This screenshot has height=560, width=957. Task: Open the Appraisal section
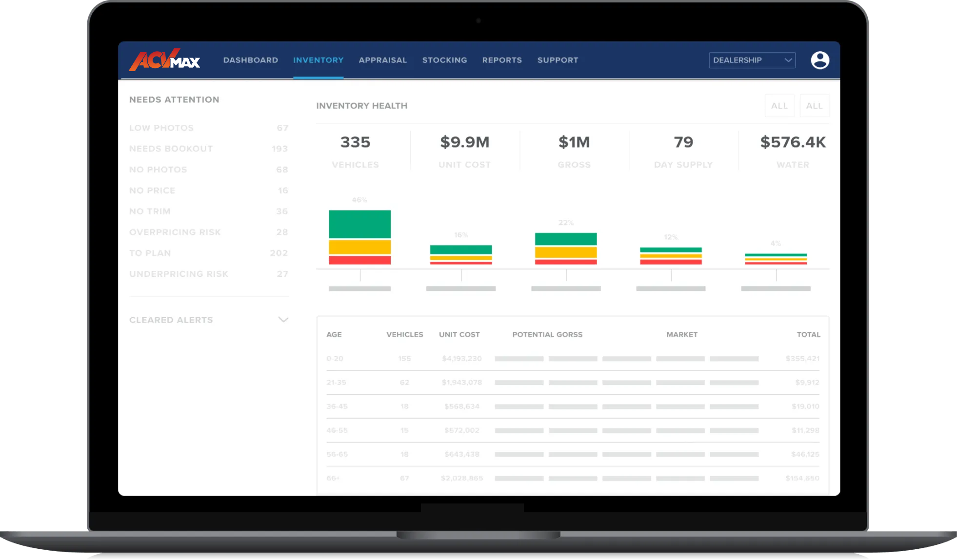(382, 60)
